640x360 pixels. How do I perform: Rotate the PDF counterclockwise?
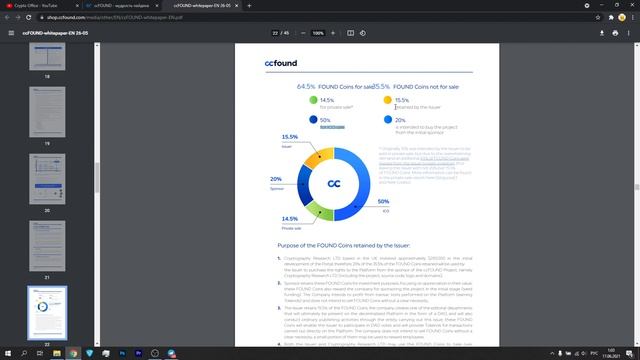click(363, 33)
